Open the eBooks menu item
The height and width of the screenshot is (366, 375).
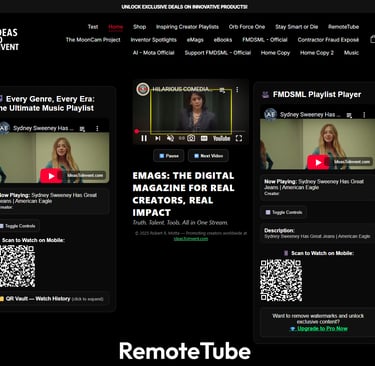tap(223, 40)
